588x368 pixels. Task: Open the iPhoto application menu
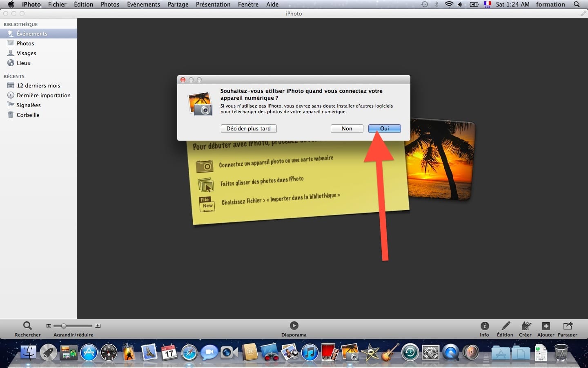[31, 4]
